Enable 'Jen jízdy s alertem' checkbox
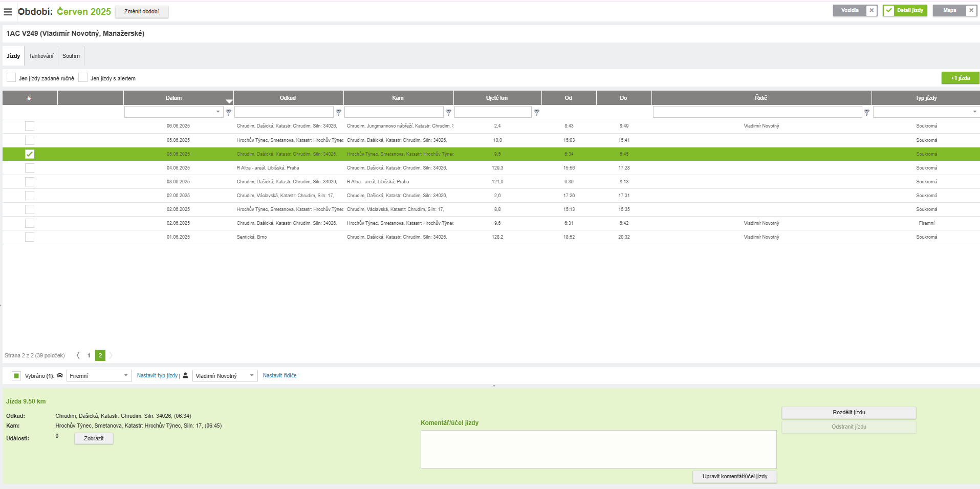Image resolution: width=980 pixels, height=489 pixels. click(83, 78)
